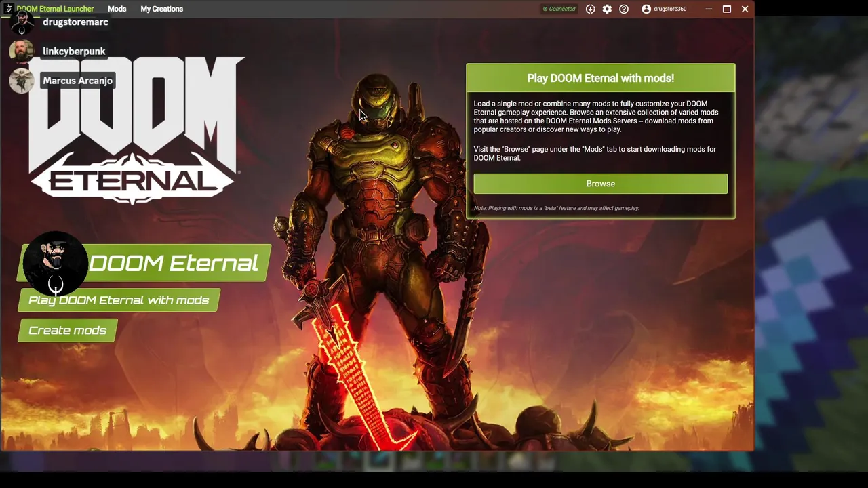
Task: Click the green Browse button
Action: pyautogui.click(x=600, y=184)
